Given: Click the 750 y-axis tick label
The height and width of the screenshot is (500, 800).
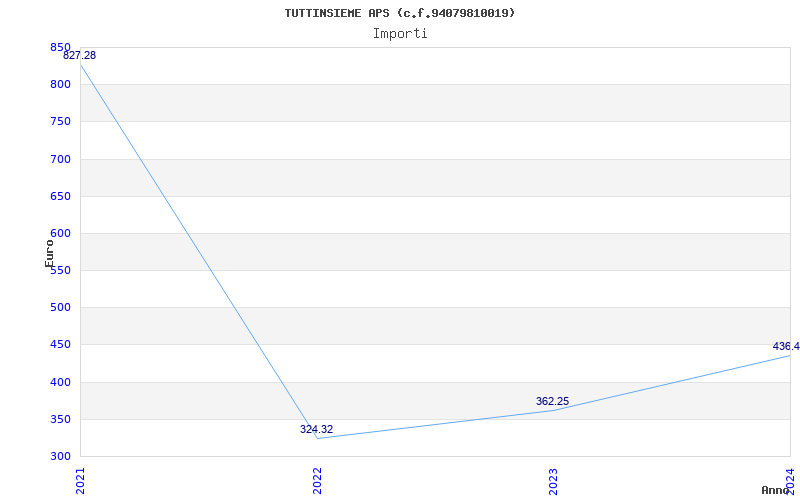Looking at the screenshot, I should coord(60,122).
